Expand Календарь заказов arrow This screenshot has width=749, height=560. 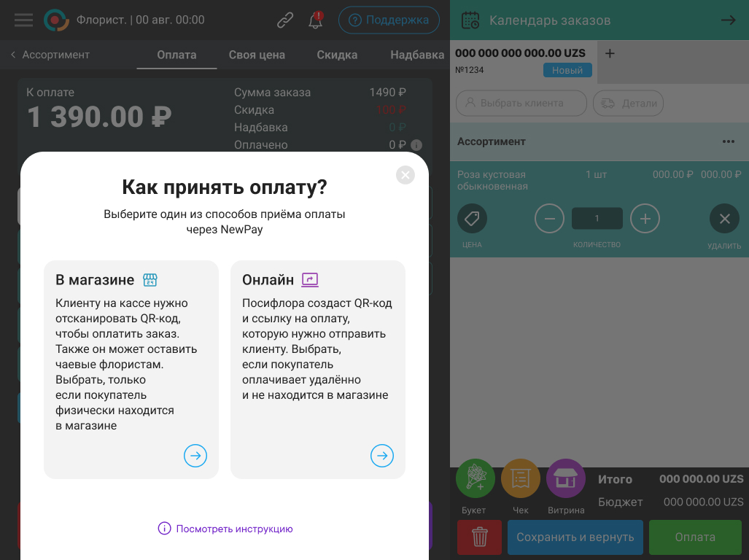point(729,20)
